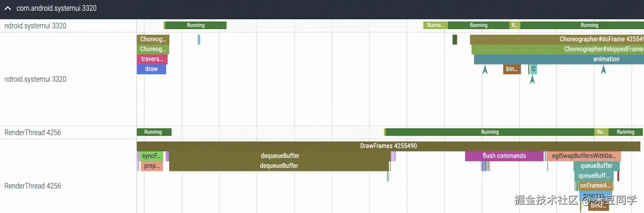644x213 pixels.
Task: Select the Choreographer#skippedFrames slice
Action: [558, 49]
